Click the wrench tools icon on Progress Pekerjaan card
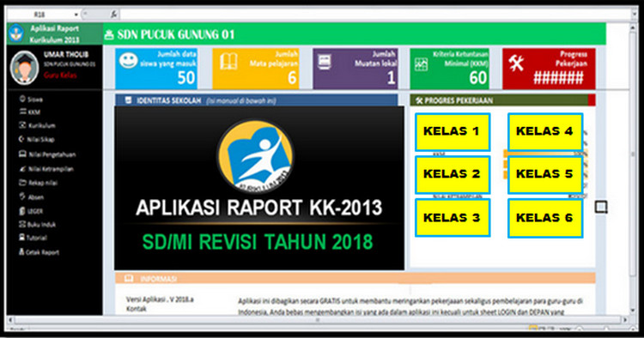Screen dimensions: 644x338 coord(516,63)
